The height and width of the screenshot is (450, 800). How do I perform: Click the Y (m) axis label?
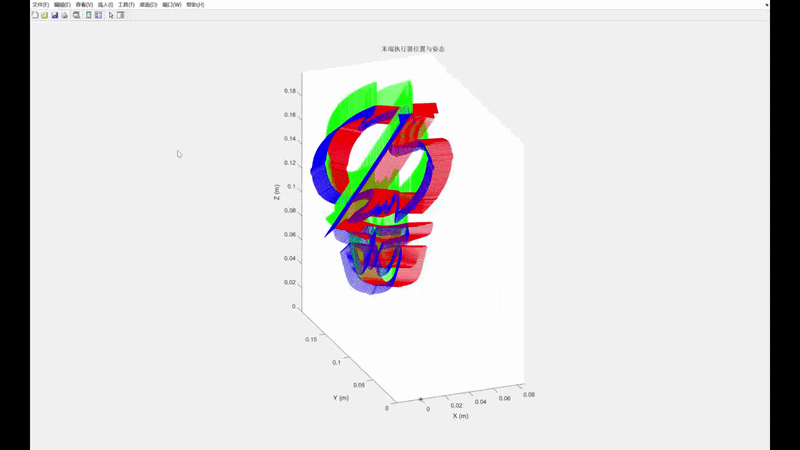click(341, 398)
